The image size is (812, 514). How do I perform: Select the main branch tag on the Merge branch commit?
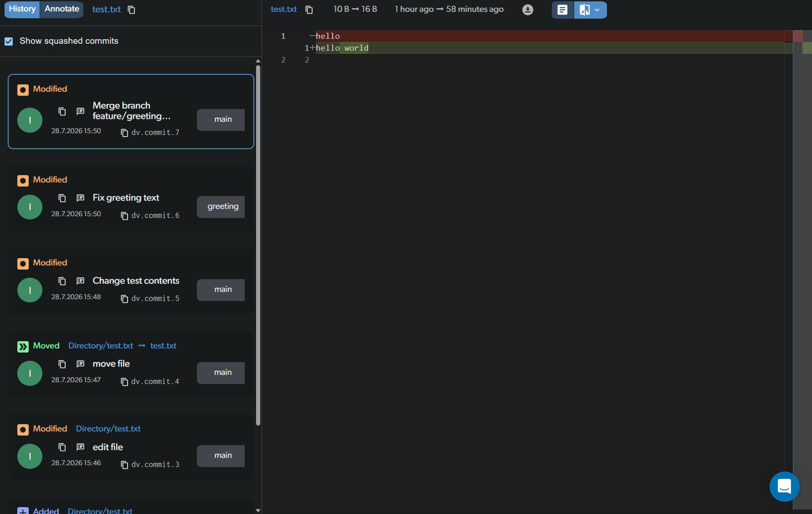tap(221, 119)
